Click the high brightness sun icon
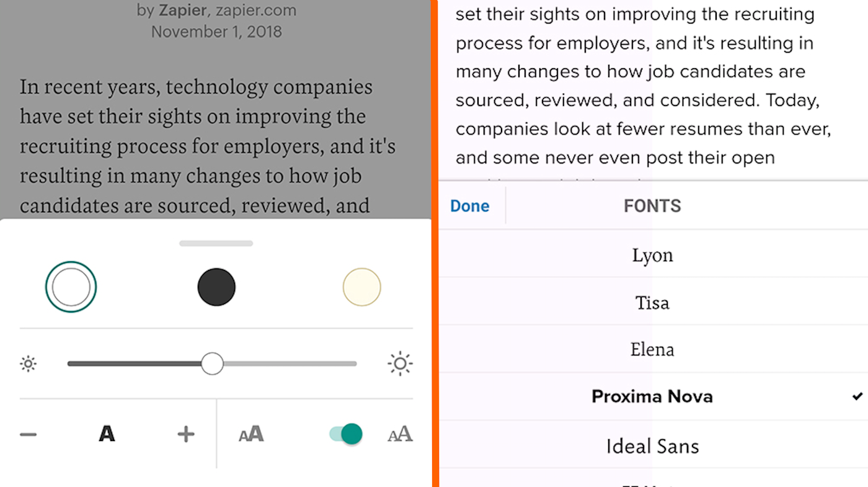This screenshot has width=868, height=487. coord(400,364)
